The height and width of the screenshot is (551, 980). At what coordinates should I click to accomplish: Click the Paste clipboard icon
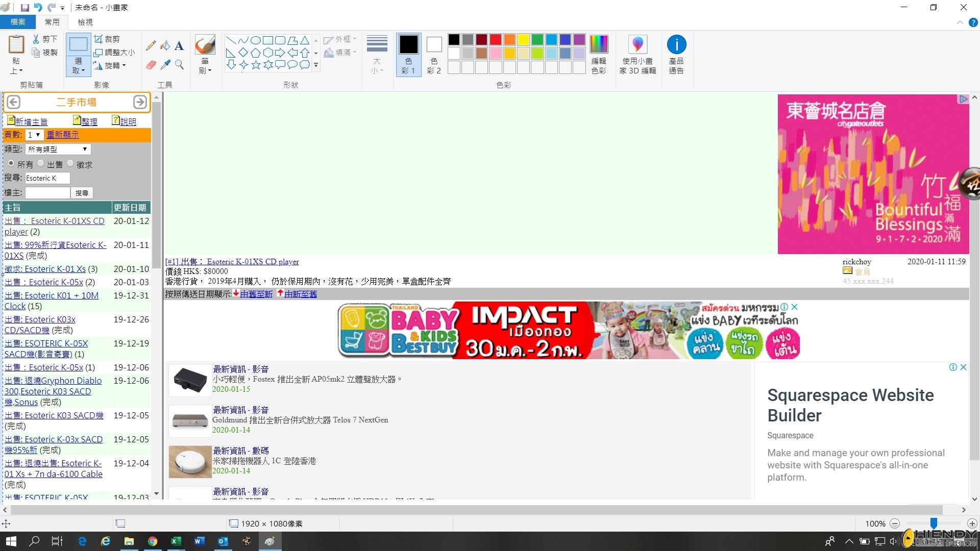16,45
